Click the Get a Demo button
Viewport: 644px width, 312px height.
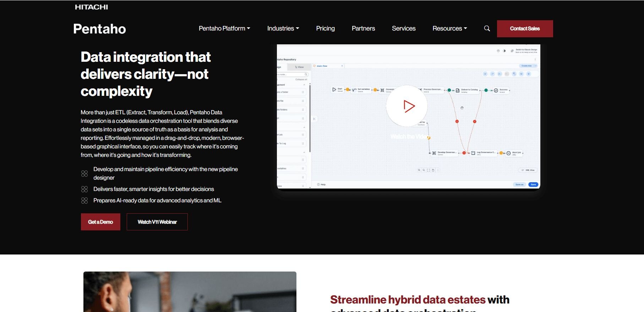click(100, 222)
